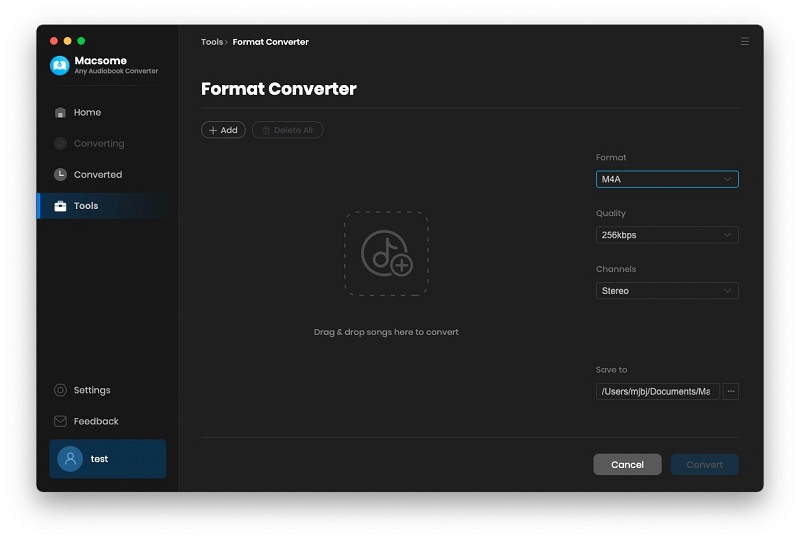This screenshot has width=800, height=540.
Task: Click the user avatar icon beside test
Action: [70, 459]
